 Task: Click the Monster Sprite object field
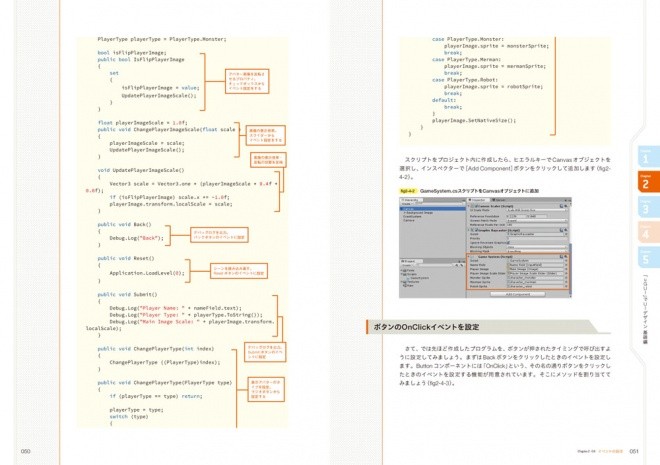(535, 278)
